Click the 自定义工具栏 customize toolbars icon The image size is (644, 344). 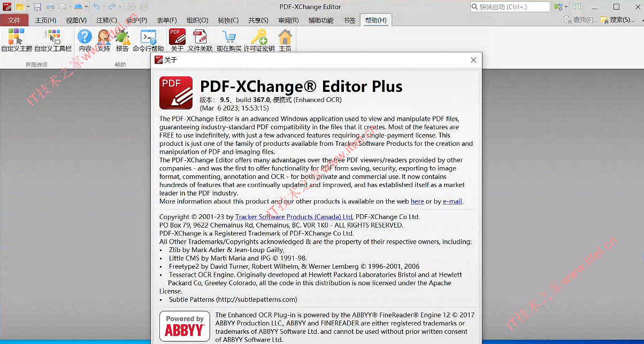coord(53,40)
